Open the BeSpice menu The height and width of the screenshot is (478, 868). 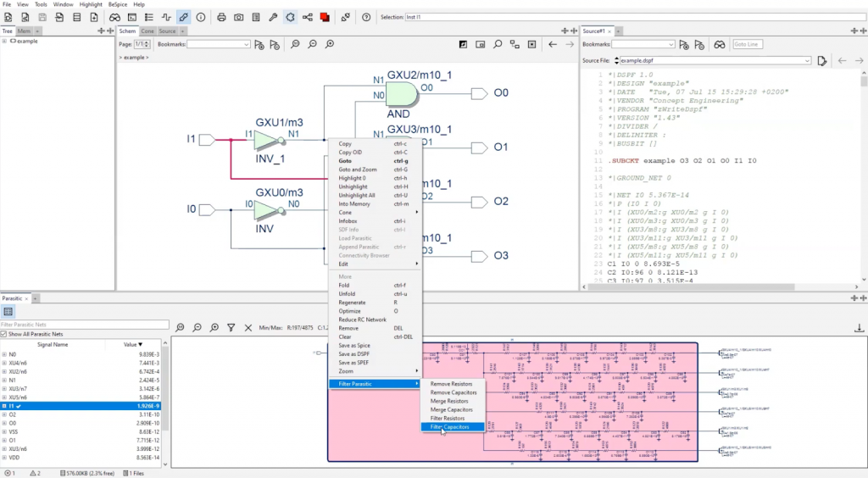pos(117,4)
